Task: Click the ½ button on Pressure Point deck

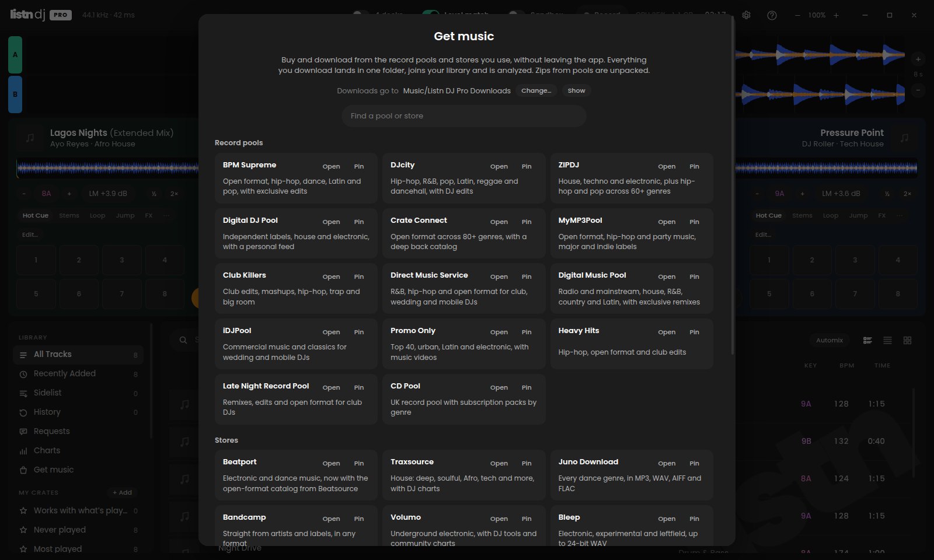Action: (887, 194)
